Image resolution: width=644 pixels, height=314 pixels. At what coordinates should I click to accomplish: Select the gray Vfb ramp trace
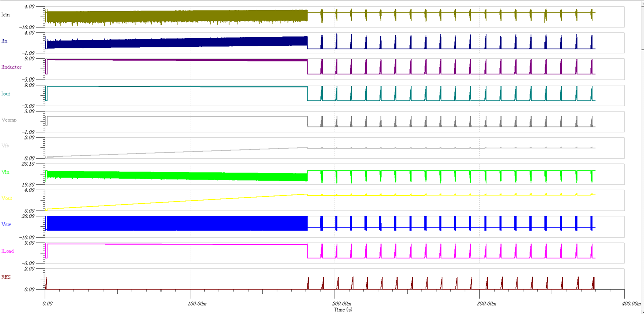click(x=176, y=153)
